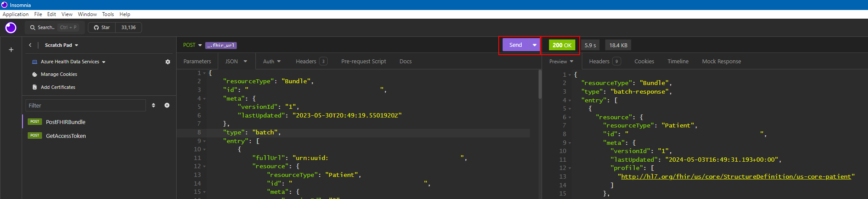Click the "batch-response" value in response

click(x=641, y=91)
